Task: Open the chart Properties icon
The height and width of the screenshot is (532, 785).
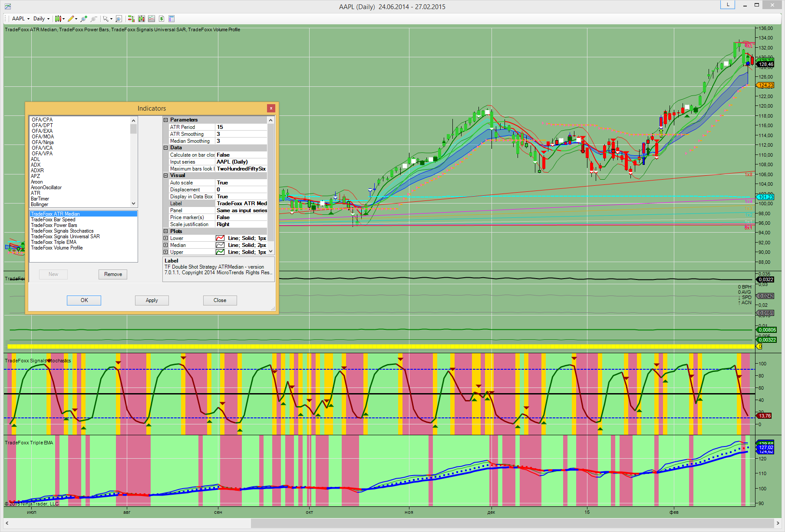Action: [x=172, y=19]
